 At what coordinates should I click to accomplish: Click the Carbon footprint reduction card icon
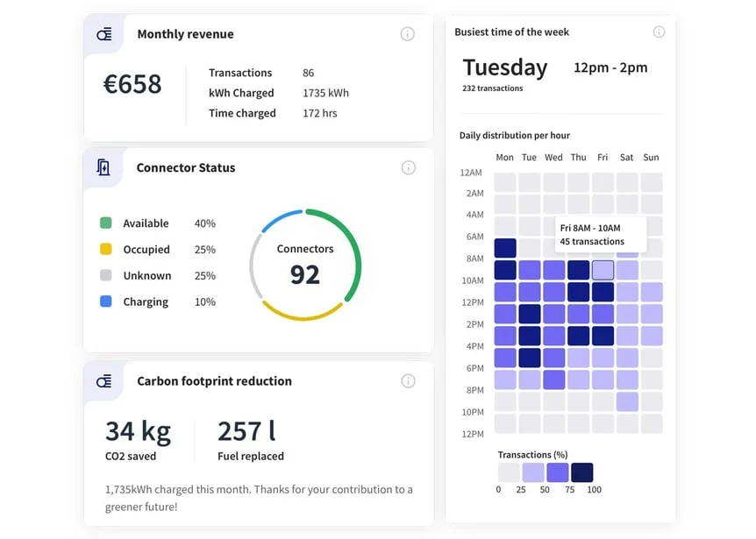pyautogui.click(x=104, y=381)
